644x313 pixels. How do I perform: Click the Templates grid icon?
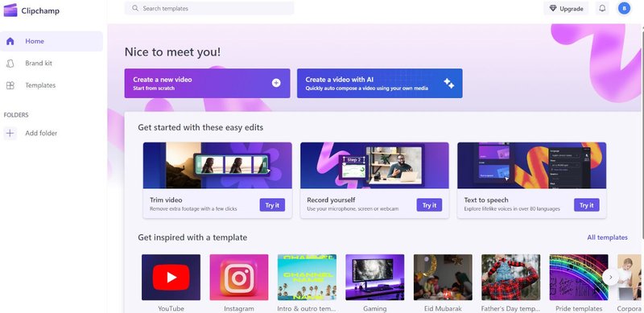pyautogui.click(x=10, y=85)
